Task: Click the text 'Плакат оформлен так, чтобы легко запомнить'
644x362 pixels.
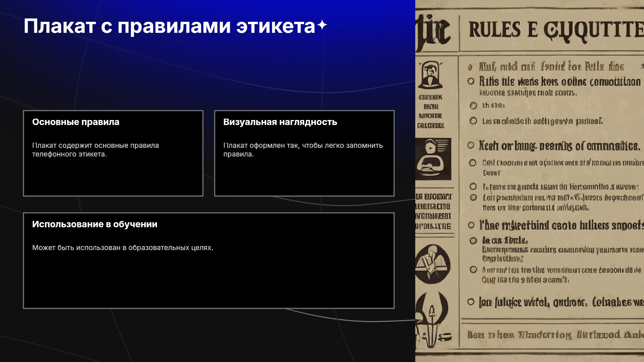Action: (x=303, y=145)
